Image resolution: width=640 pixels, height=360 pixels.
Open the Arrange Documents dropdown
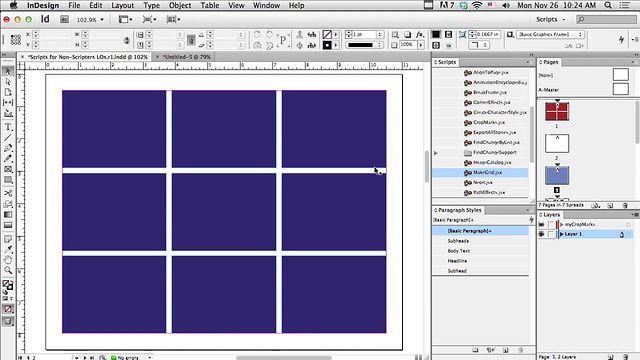(x=173, y=19)
